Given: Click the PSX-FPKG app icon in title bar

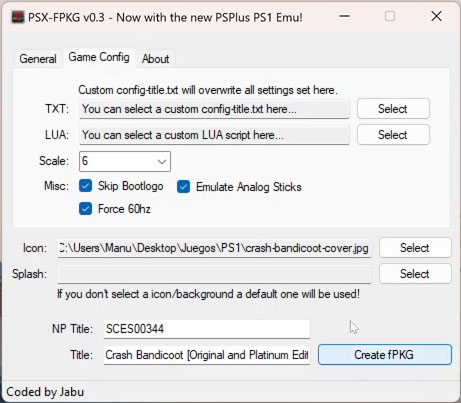Looking at the screenshot, I should click(18, 17).
